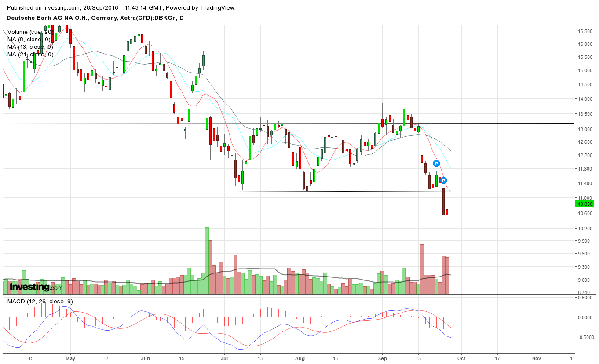This screenshot has width=599, height=364.
Task: Click the 12.600 price axis label
Action: pyautogui.click(x=585, y=142)
